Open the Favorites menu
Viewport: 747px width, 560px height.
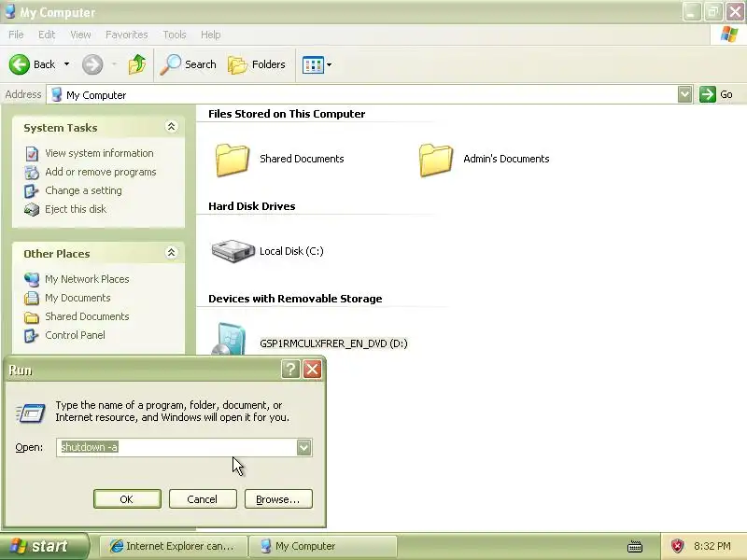coord(127,35)
